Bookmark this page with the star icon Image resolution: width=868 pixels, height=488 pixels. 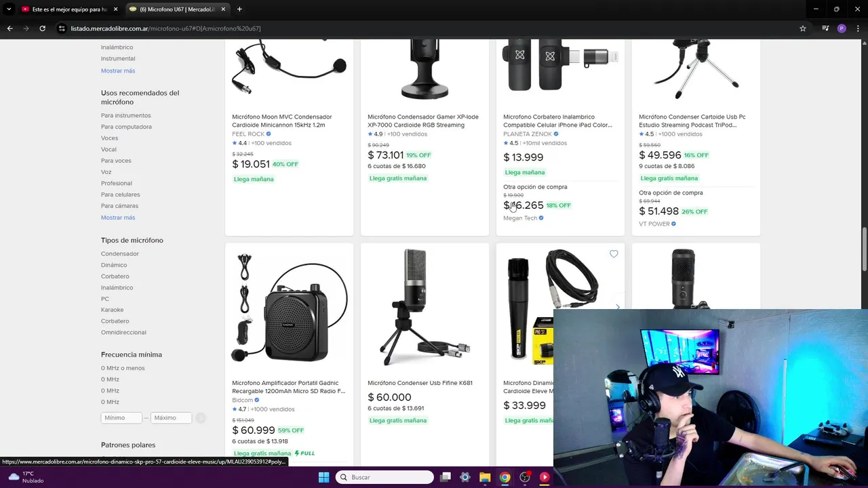803,28
